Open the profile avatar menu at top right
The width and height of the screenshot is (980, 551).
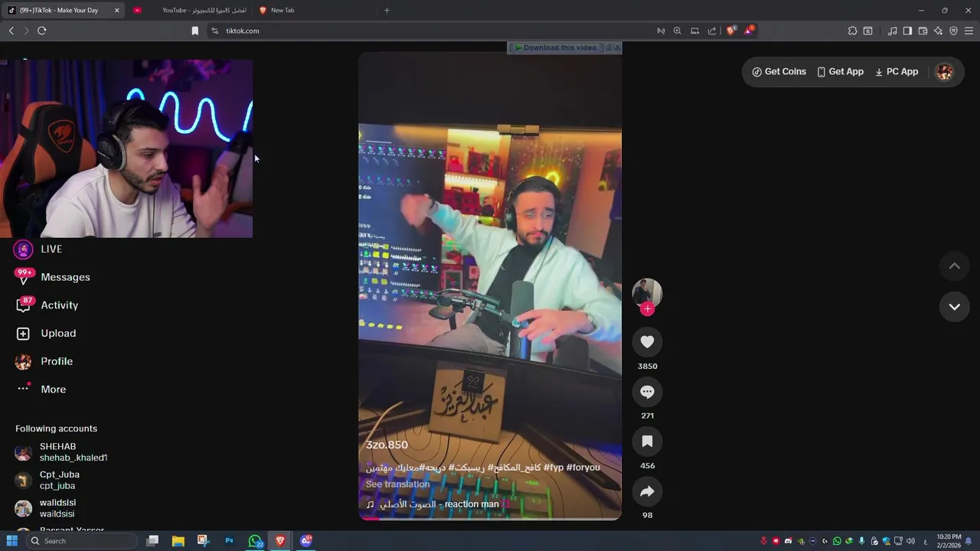(945, 72)
